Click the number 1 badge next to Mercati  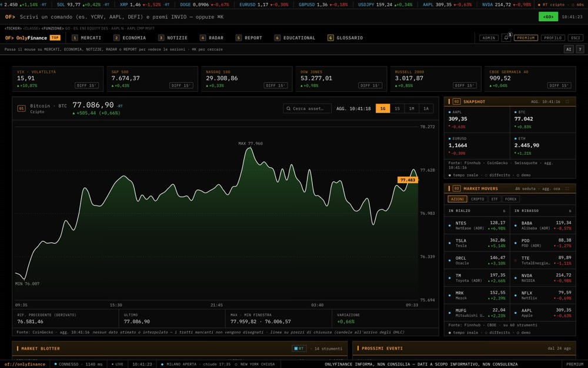(75, 38)
